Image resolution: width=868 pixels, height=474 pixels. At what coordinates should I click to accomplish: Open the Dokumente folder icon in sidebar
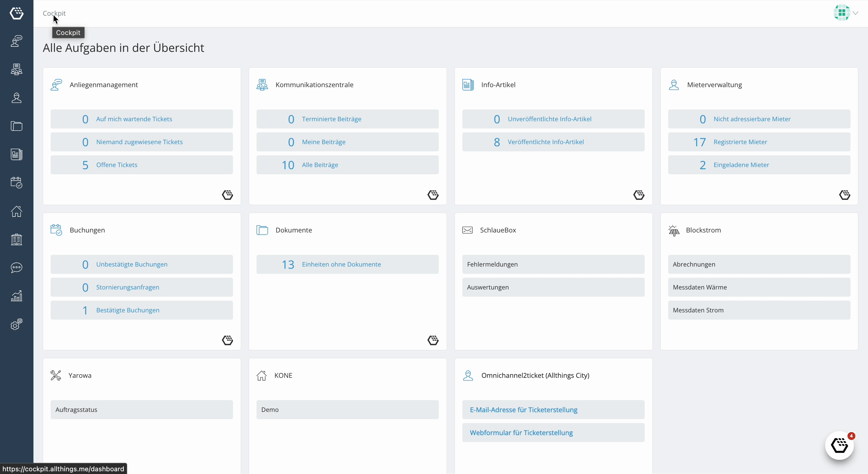point(17,126)
